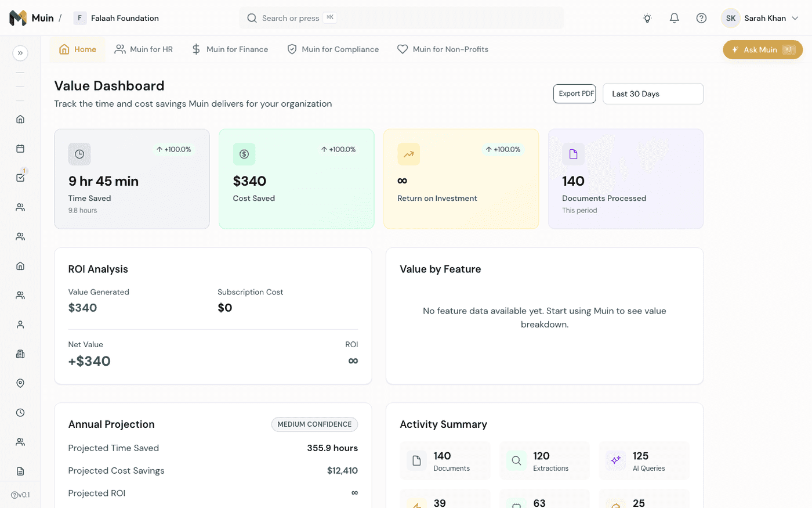Open the tasks checklist icon with badge

point(20,178)
